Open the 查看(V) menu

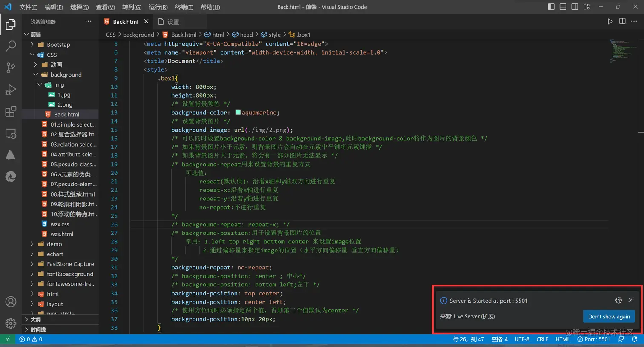tap(105, 7)
